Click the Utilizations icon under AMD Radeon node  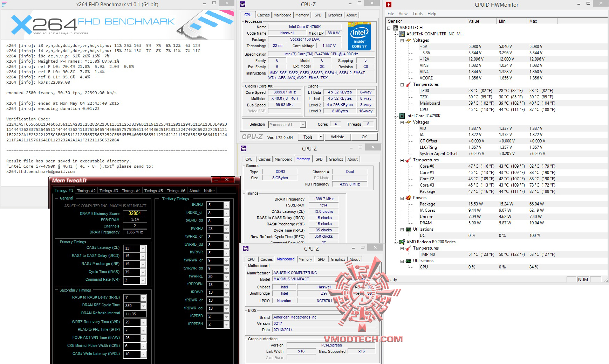pyautogui.click(x=408, y=261)
